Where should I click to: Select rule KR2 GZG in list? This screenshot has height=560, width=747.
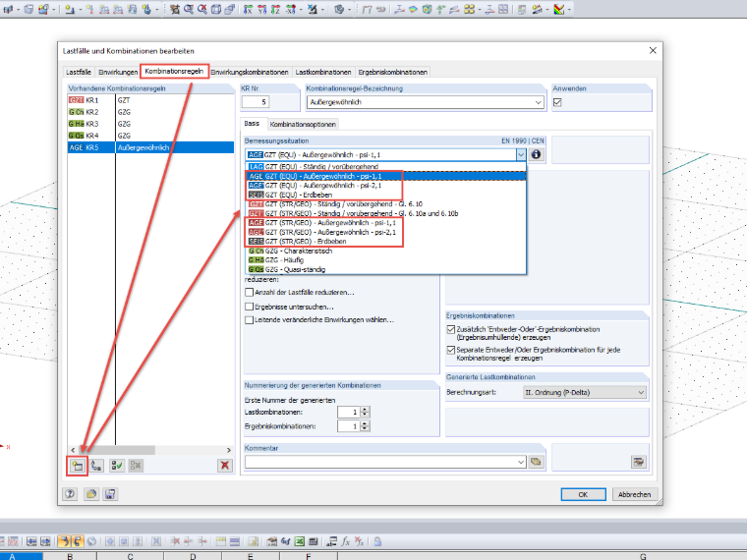150,112
